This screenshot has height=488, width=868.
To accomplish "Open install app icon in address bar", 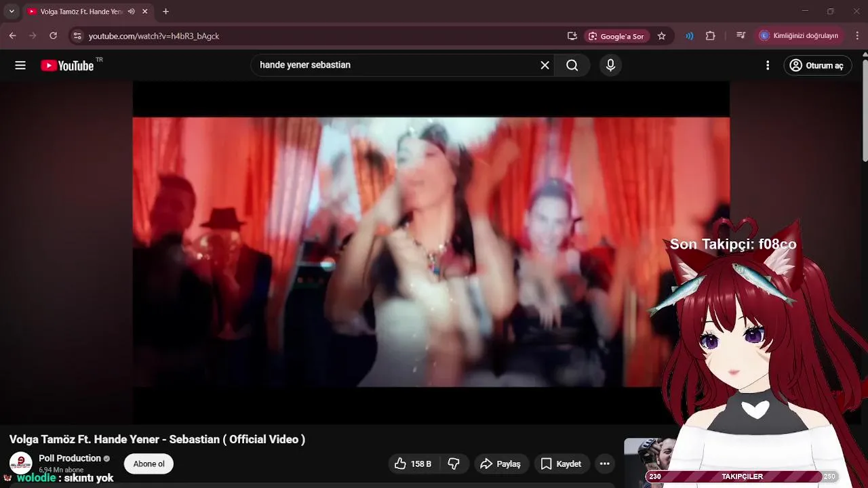I will [x=572, y=36].
